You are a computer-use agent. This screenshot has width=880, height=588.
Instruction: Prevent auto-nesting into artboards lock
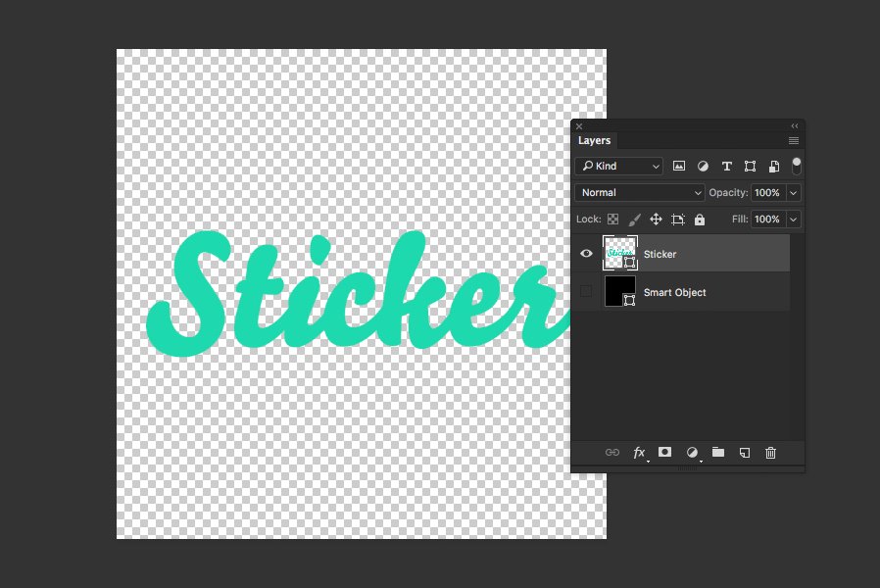pyautogui.click(x=678, y=220)
